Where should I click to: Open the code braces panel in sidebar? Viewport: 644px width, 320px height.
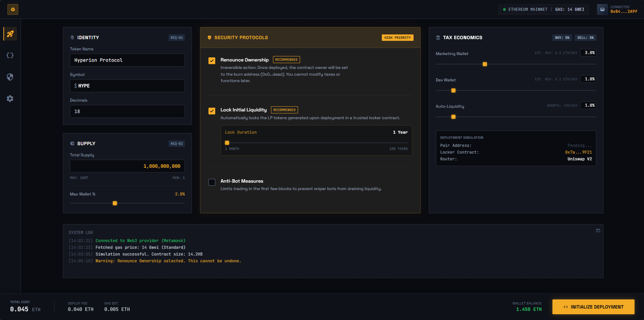(10, 55)
